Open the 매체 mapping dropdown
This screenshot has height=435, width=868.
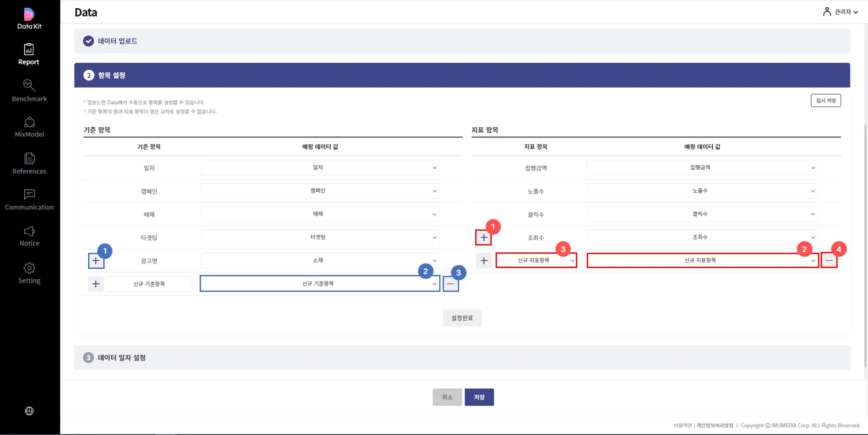(x=320, y=214)
